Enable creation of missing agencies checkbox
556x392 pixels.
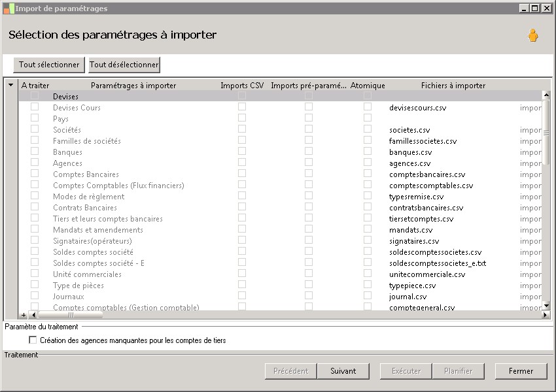(33, 340)
